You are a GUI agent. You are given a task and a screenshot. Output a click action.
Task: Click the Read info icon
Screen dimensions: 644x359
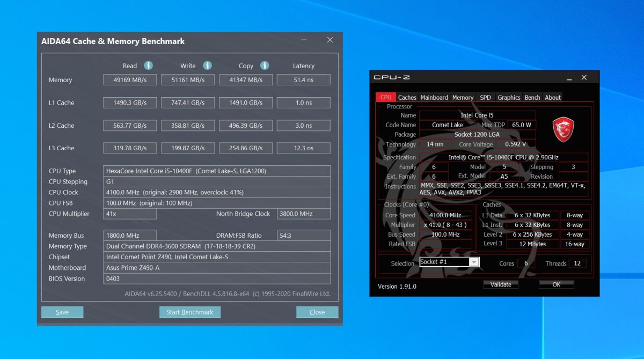click(x=148, y=65)
